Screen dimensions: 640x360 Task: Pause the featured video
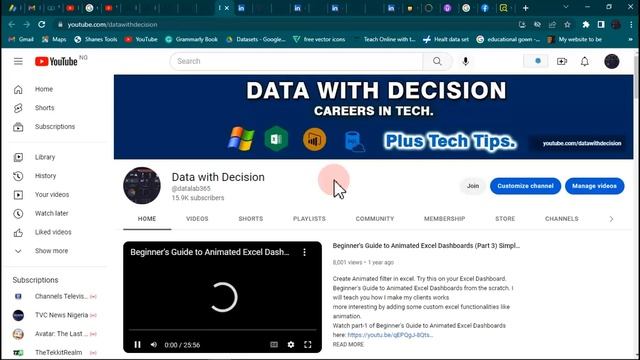[137, 345]
